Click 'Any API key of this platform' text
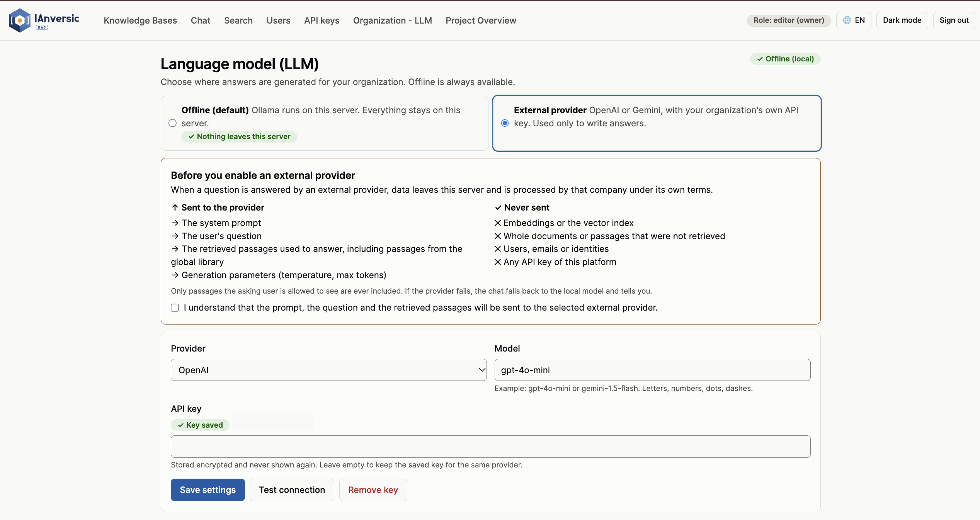 coord(560,262)
